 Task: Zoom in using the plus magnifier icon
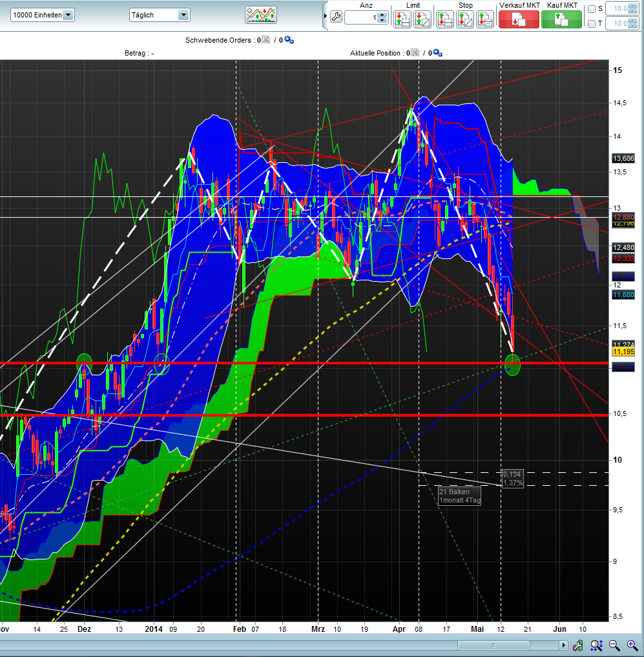click(x=631, y=645)
